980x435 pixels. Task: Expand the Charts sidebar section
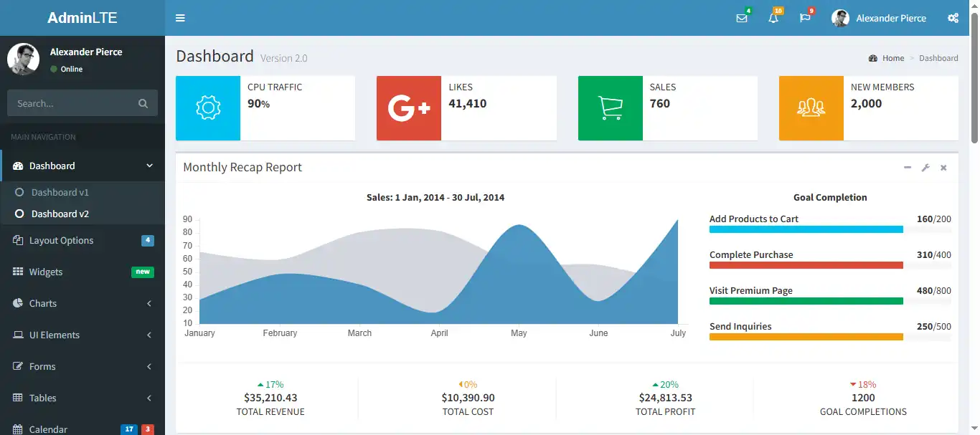pos(83,303)
